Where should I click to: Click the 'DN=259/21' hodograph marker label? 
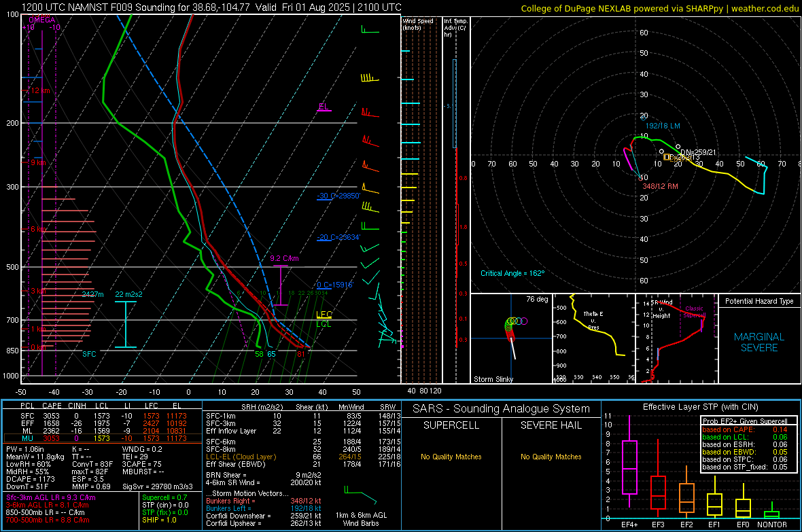pyautogui.click(x=698, y=152)
